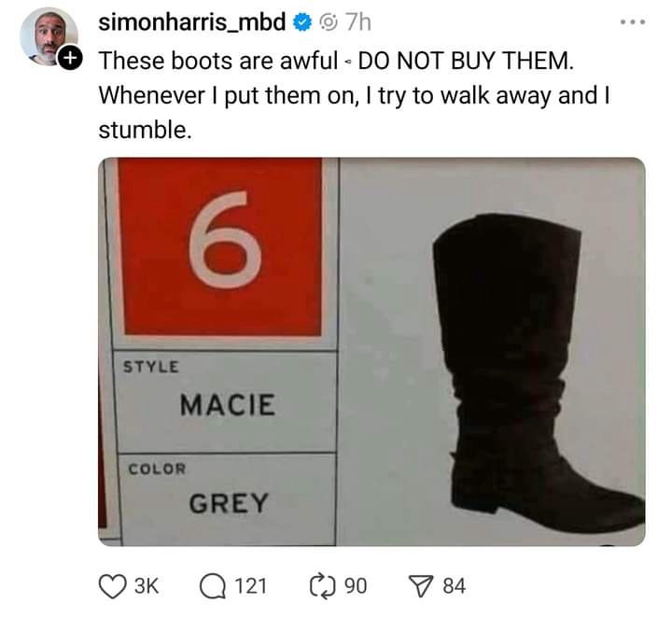672x617 pixels.
Task: Click the 90 reposts count
Action: [x=356, y=586]
